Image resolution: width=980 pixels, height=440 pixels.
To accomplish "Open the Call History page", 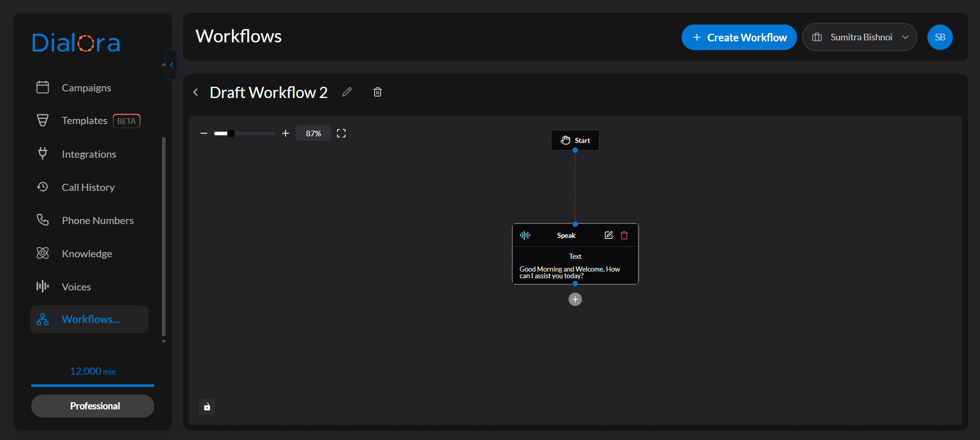I will click(x=88, y=187).
